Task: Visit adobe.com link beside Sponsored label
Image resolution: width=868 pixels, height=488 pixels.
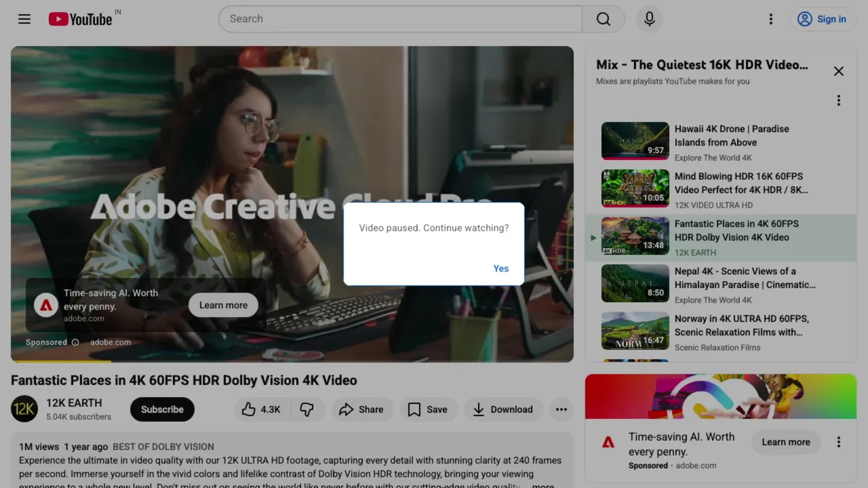Action: 111,342
